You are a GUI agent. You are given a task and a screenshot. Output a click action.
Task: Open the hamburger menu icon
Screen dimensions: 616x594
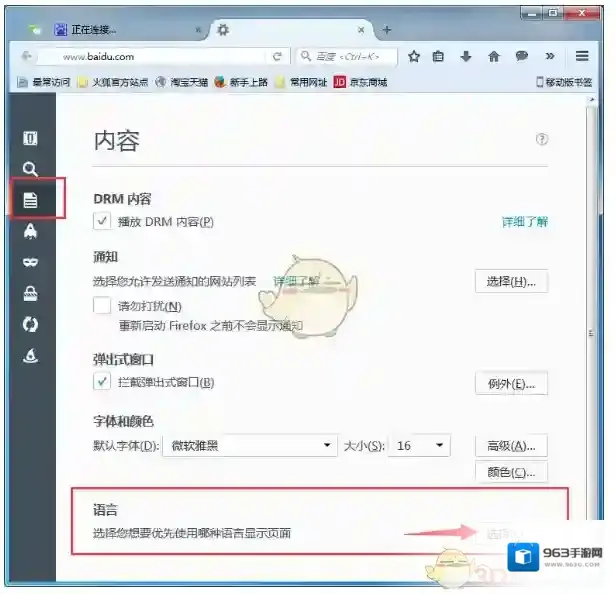[x=582, y=56]
